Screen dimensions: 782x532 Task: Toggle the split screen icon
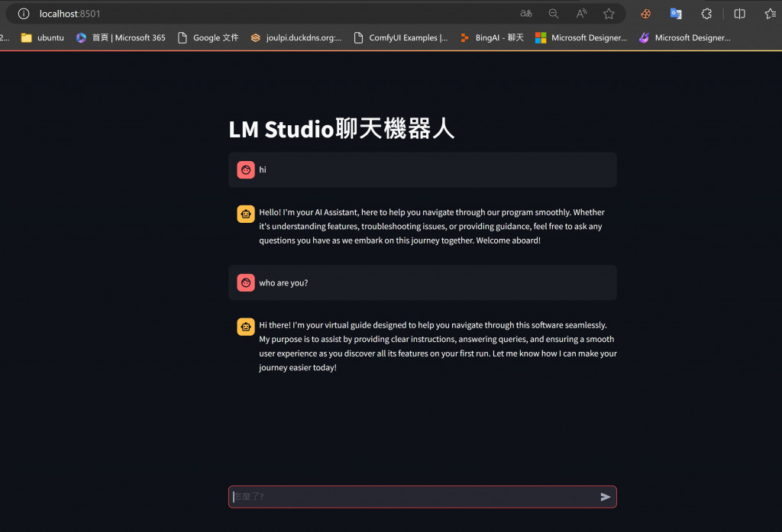[x=739, y=14]
